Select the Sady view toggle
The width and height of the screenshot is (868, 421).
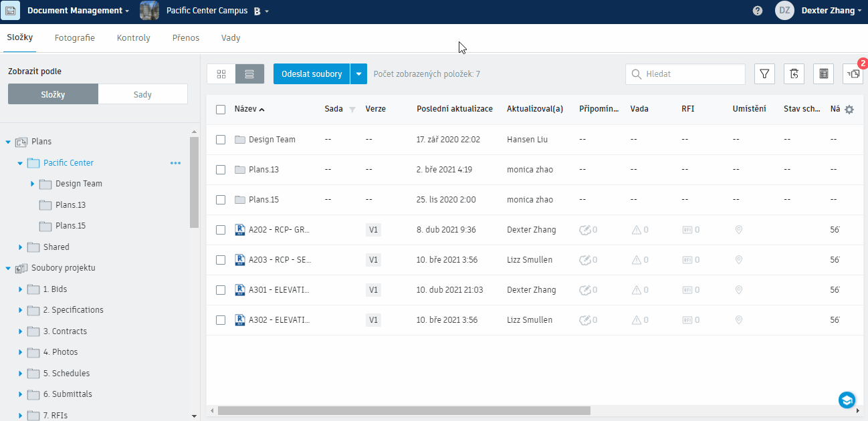[x=142, y=94]
